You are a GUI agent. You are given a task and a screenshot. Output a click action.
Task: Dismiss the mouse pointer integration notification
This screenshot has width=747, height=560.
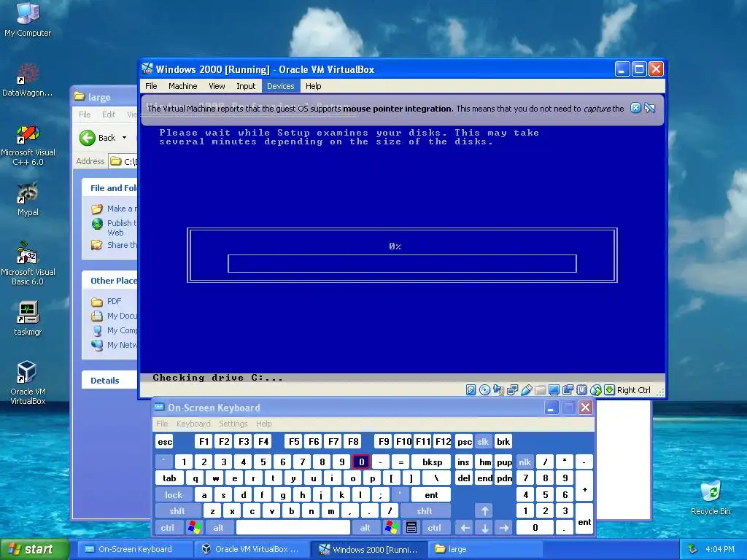[635, 108]
